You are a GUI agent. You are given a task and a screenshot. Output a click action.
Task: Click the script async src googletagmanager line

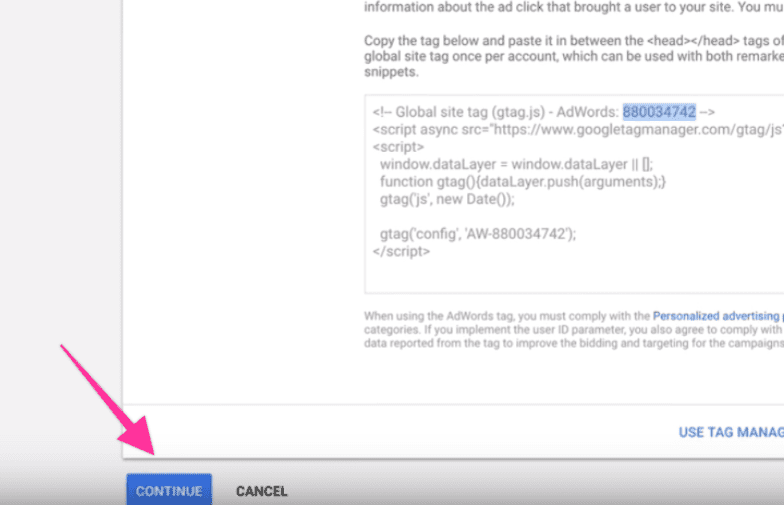578,130
